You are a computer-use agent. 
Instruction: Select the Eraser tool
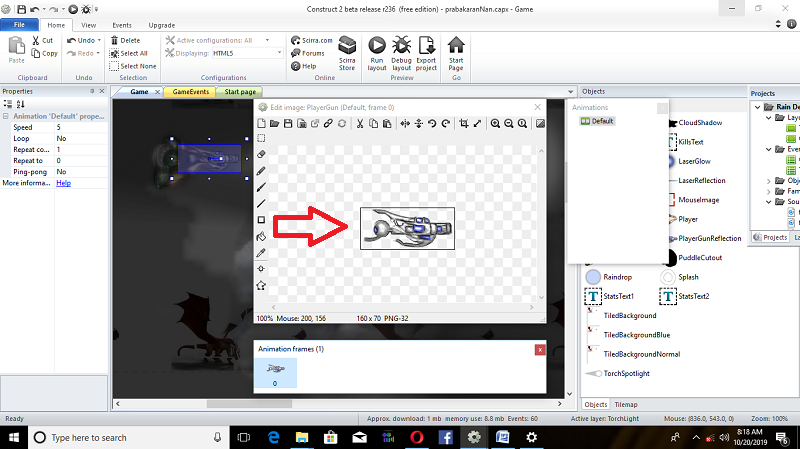(x=261, y=154)
